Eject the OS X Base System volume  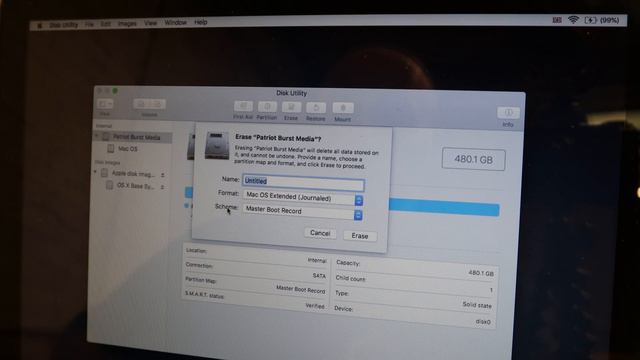[162, 187]
